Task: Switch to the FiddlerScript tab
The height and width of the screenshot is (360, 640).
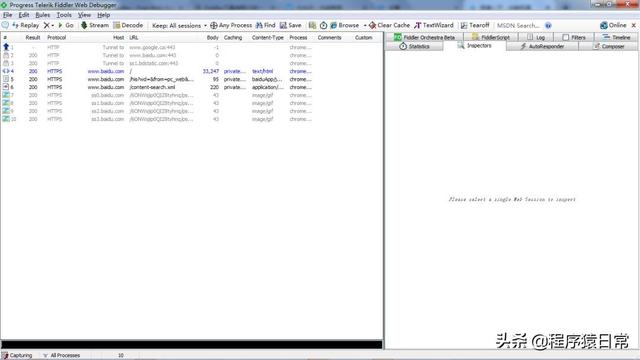Action: point(491,37)
